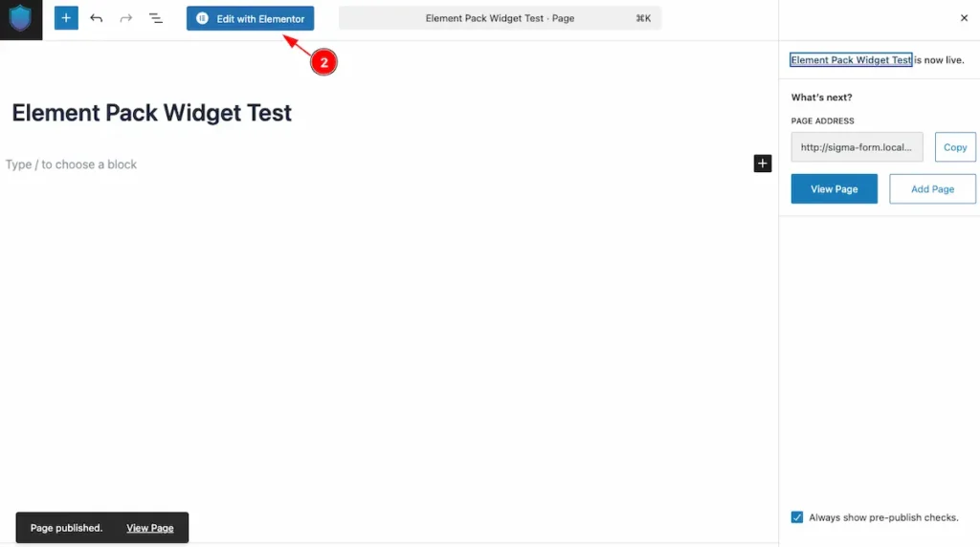980x547 pixels.
Task: Click the PAGE ADDRESS label
Action: (x=822, y=120)
